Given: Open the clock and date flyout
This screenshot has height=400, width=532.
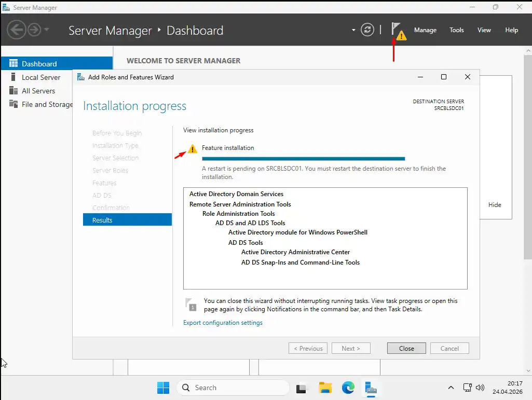Looking at the screenshot, I should (x=507, y=388).
